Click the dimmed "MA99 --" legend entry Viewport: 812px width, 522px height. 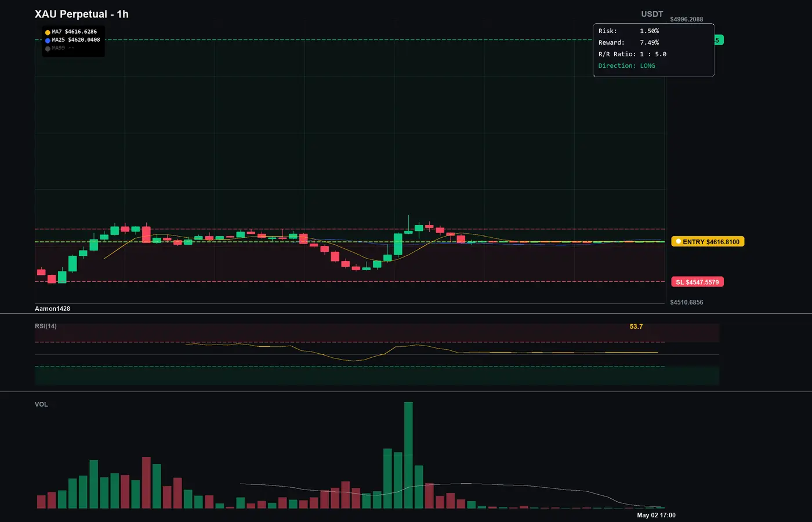point(63,48)
